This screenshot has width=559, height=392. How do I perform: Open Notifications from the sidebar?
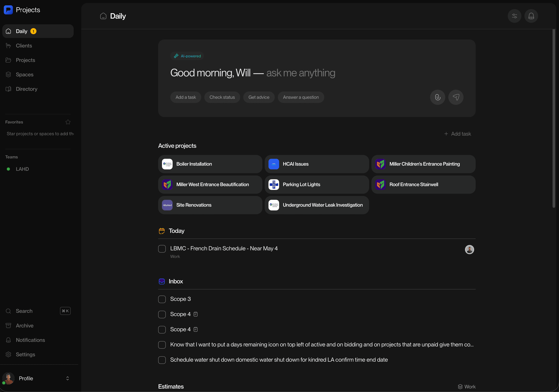coord(30,340)
